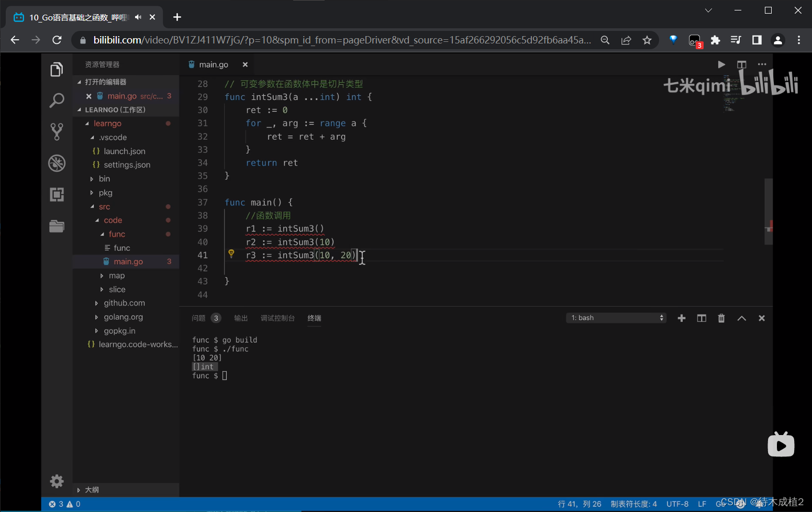Viewport: 812px width, 512px height.
Task: Open the browser profile icon
Action: coord(778,40)
